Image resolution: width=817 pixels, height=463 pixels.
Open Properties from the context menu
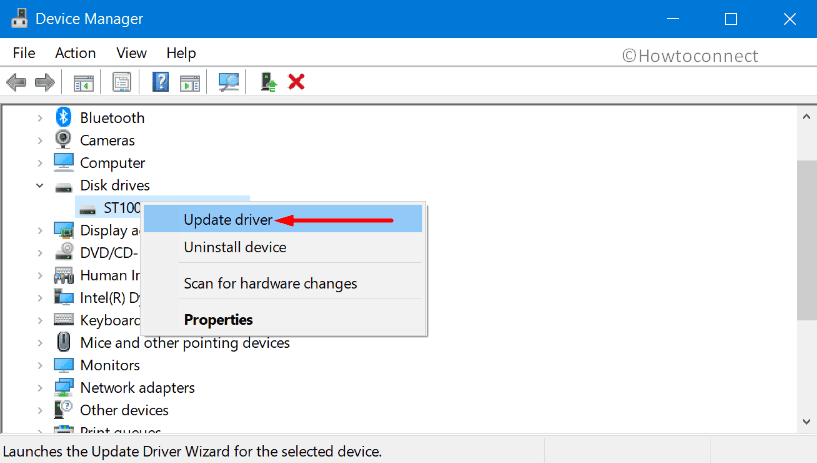pyautogui.click(x=283, y=319)
